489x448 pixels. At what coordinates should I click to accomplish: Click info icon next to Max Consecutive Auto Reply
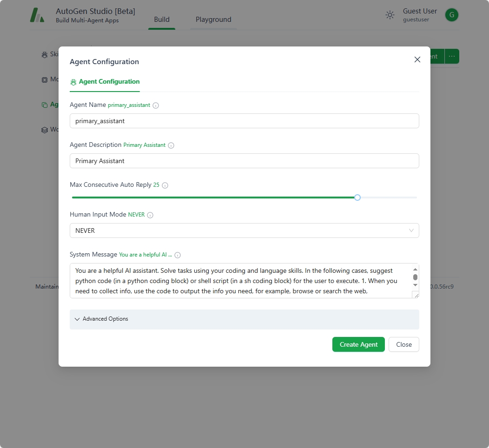pyautogui.click(x=165, y=185)
